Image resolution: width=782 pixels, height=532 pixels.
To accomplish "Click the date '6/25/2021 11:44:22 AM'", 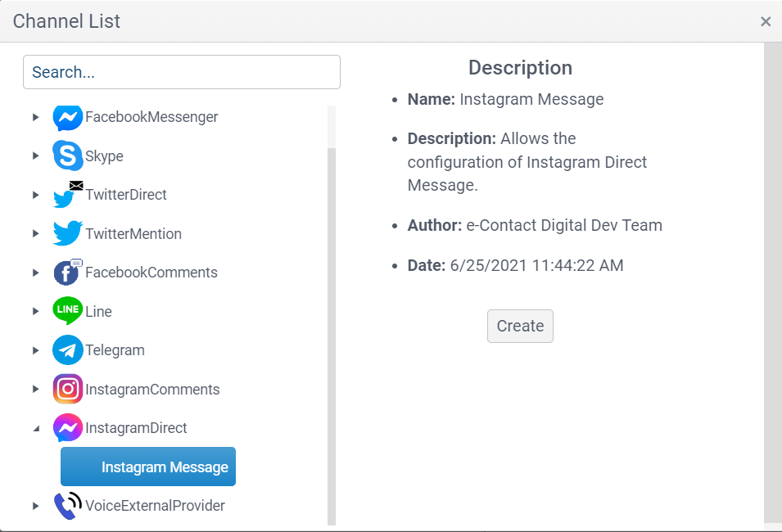I will (536, 265).
